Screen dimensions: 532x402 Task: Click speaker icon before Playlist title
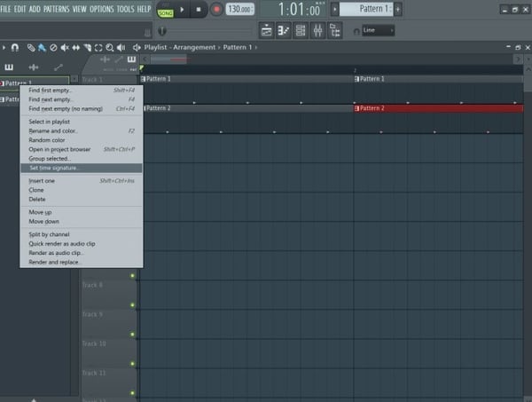[137, 48]
